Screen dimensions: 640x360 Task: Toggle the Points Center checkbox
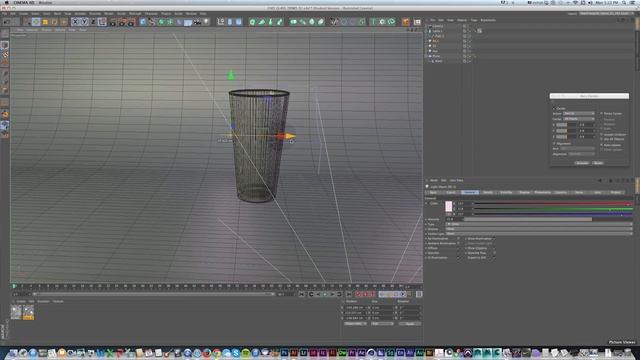coord(602,113)
